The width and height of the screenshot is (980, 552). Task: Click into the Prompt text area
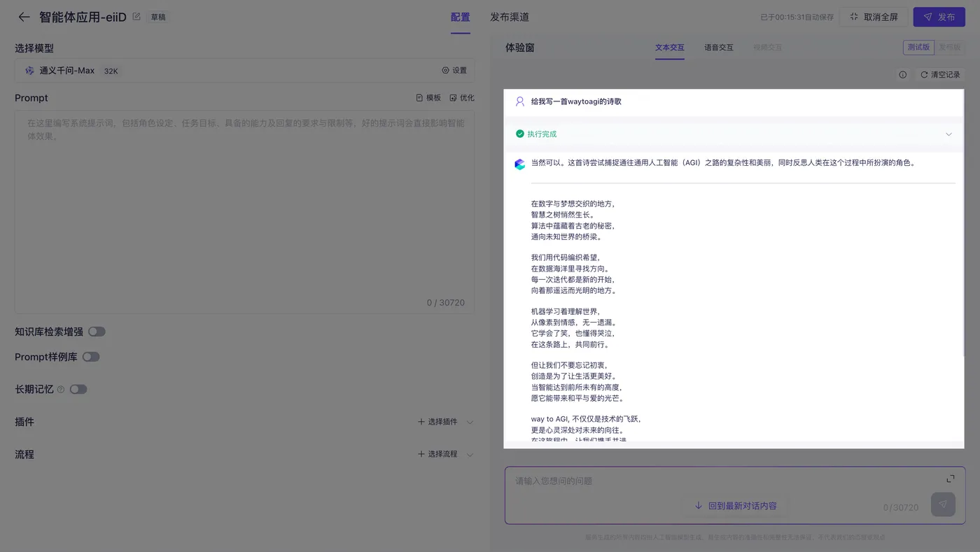(x=244, y=211)
